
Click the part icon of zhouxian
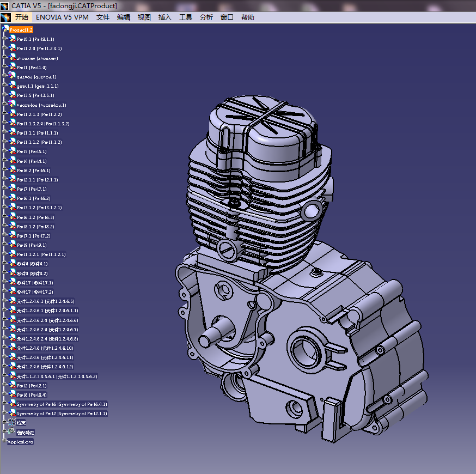pyautogui.click(x=12, y=57)
